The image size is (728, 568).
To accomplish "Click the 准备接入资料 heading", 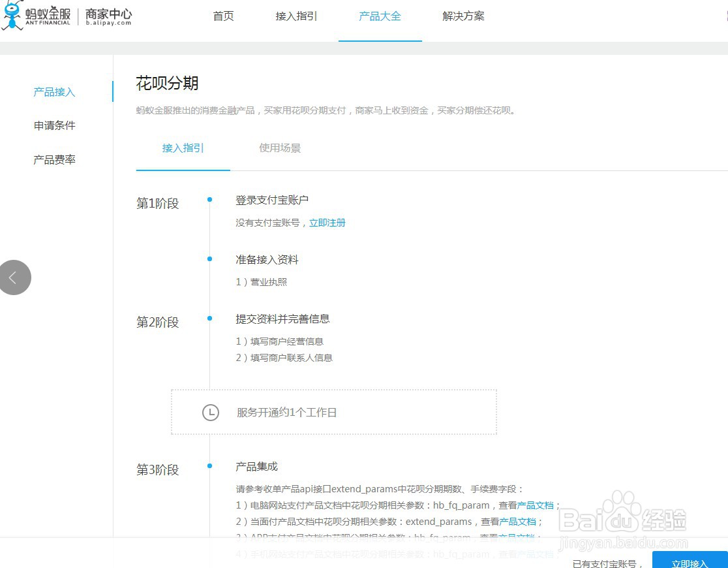I will point(267,260).
